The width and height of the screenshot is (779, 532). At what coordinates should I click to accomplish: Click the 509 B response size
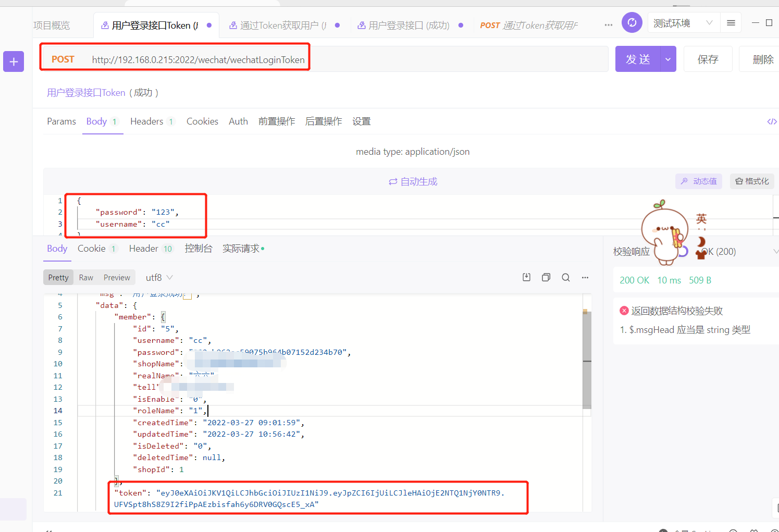tap(700, 280)
